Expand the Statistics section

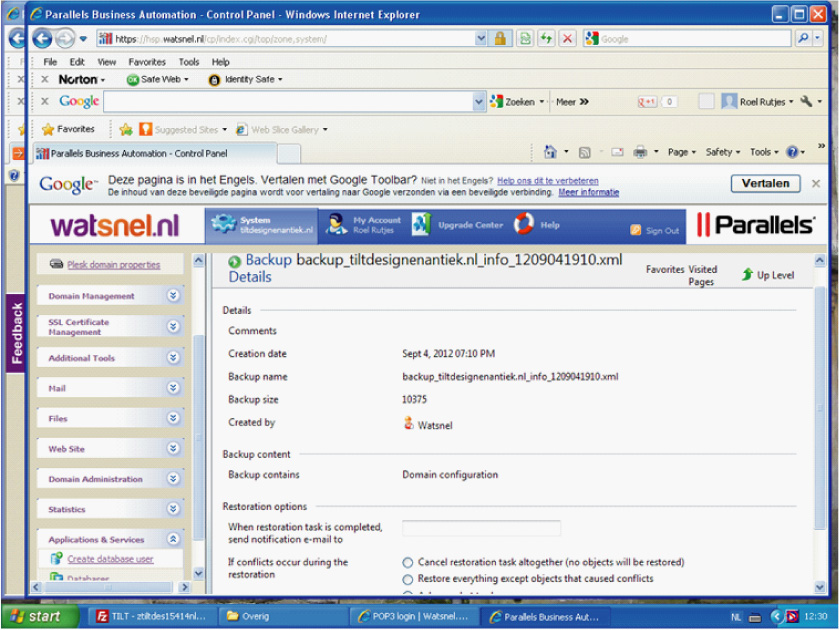pos(173,508)
